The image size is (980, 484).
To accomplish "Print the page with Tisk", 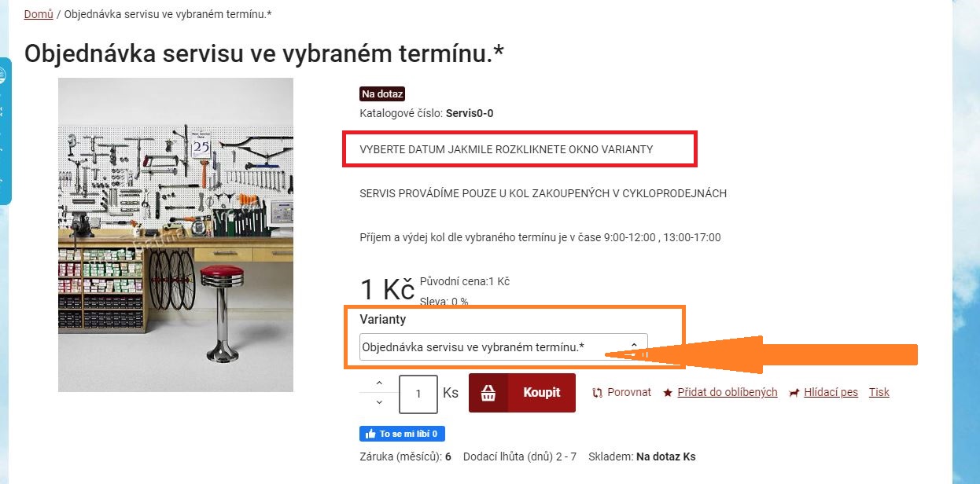I will (879, 392).
